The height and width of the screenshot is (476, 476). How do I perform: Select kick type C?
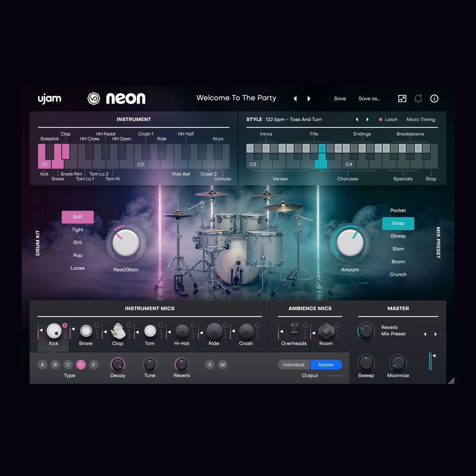tap(68, 365)
